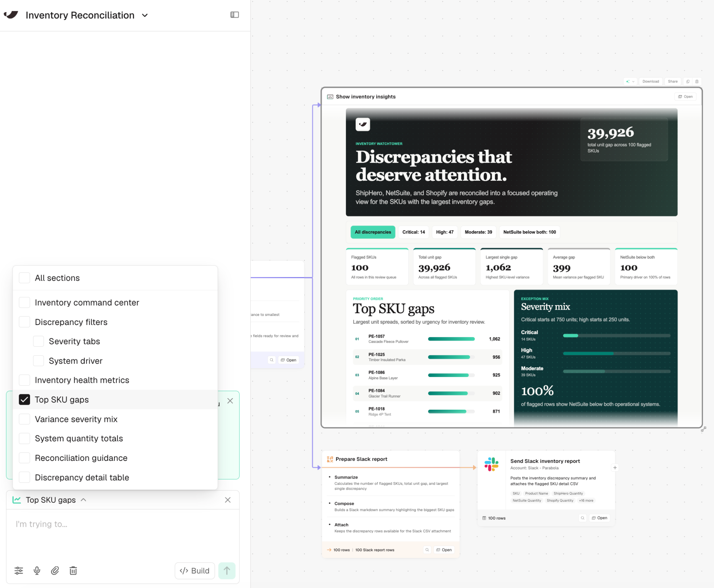The height and width of the screenshot is (588, 714).
Task: Click the chart icon beside Top SKU gaps chip
Action: coord(17,500)
